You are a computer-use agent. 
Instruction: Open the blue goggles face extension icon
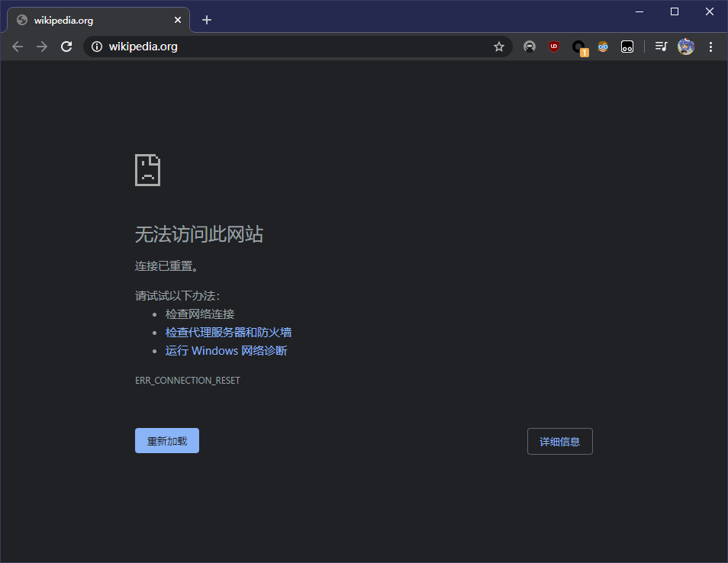click(x=603, y=47)
